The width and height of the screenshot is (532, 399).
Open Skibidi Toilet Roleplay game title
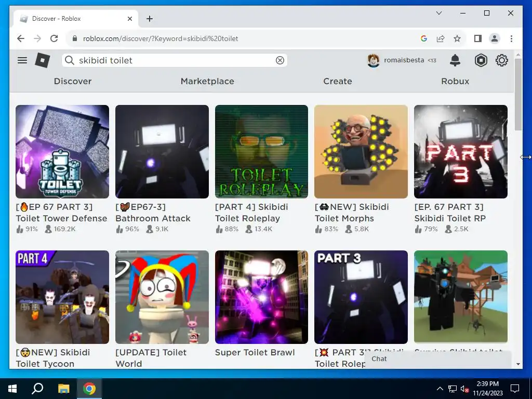coord(251,212)
